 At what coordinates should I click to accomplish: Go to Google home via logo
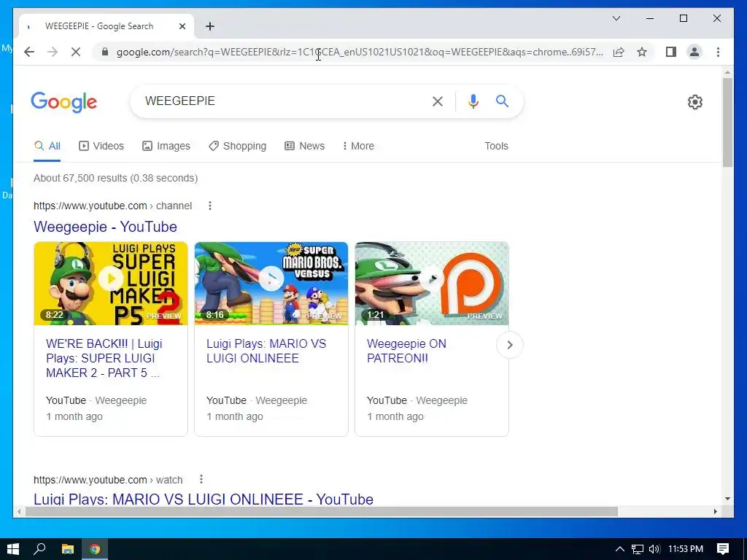(64, 102)
